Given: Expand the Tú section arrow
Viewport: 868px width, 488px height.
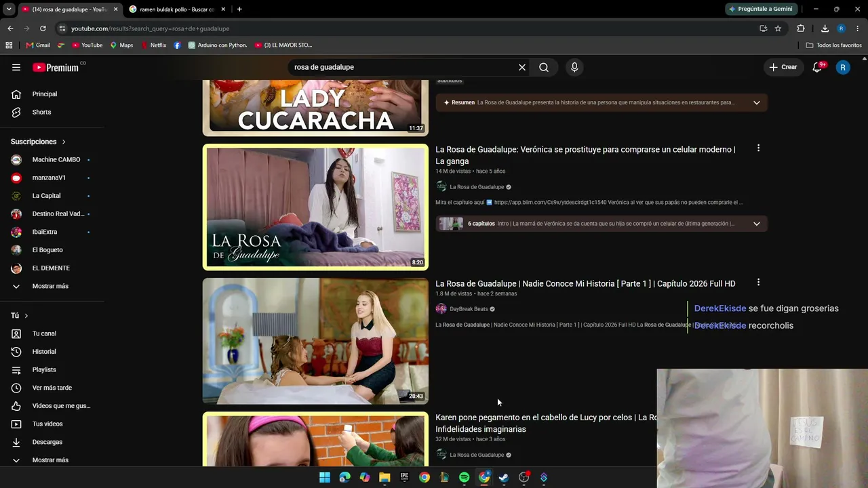Looking at the screenshot, I should (x=26, y=316).
